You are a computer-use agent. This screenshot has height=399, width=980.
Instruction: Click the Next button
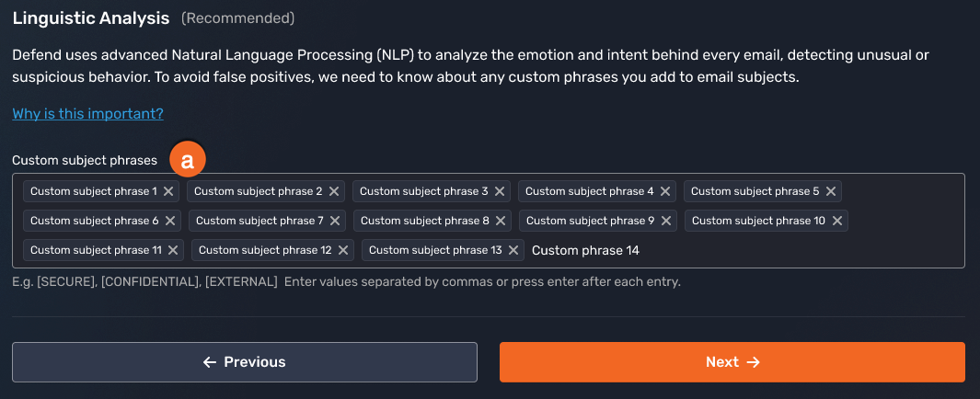coord(732,362)
